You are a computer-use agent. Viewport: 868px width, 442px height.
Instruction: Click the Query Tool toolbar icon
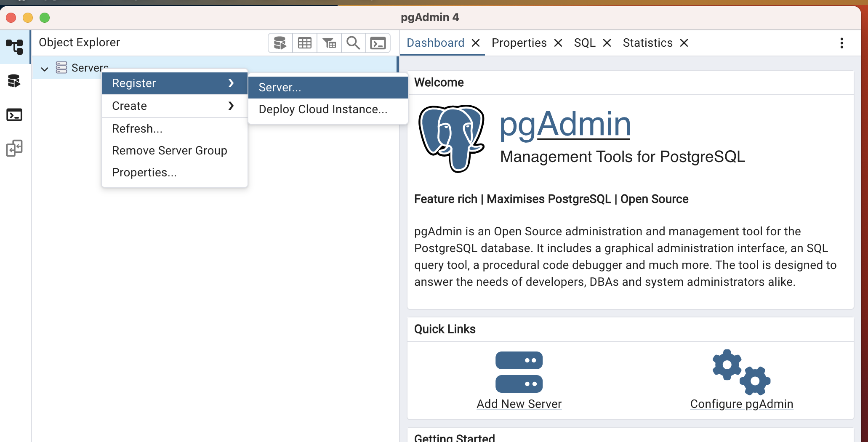point(280,43)
